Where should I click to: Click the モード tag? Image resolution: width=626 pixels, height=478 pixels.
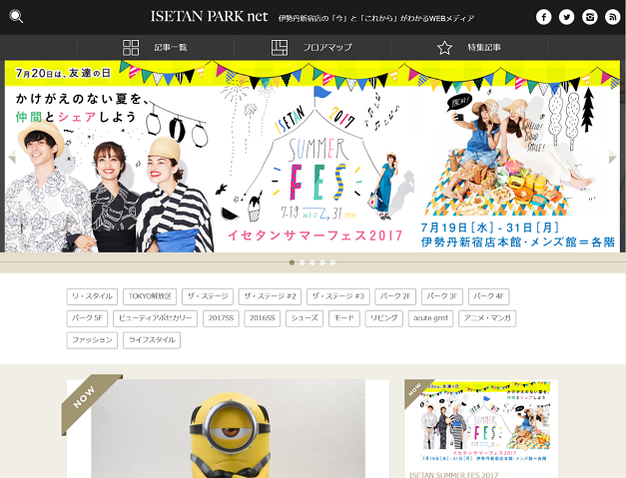(344, 318)
